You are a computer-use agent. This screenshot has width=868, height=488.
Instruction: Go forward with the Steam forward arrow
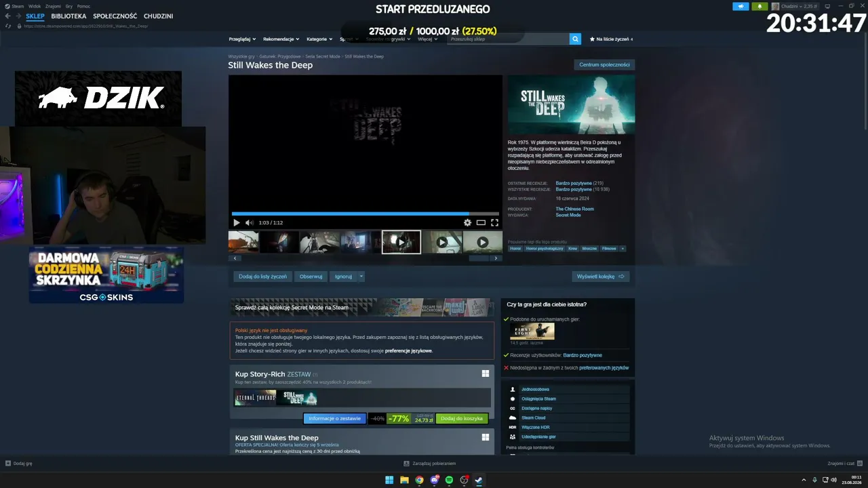tap(18, 16)
